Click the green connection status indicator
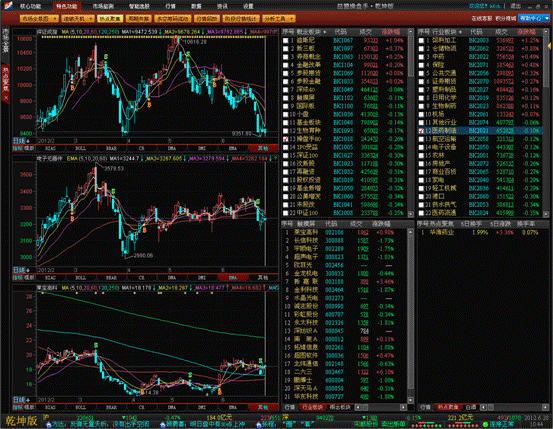Image resolution: width=553 pixels, height=429 pixels. (485, 424)
